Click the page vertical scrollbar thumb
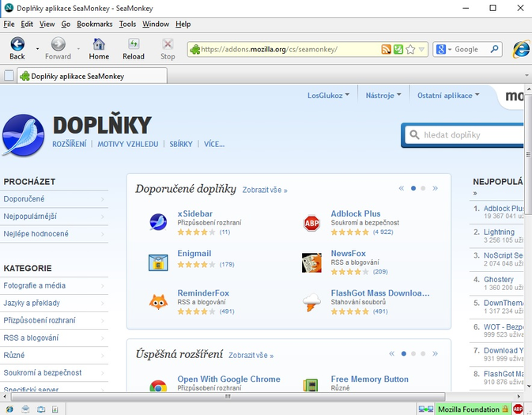Image resolution: width=532 pixels, height=415 pixels. [528, 154]
